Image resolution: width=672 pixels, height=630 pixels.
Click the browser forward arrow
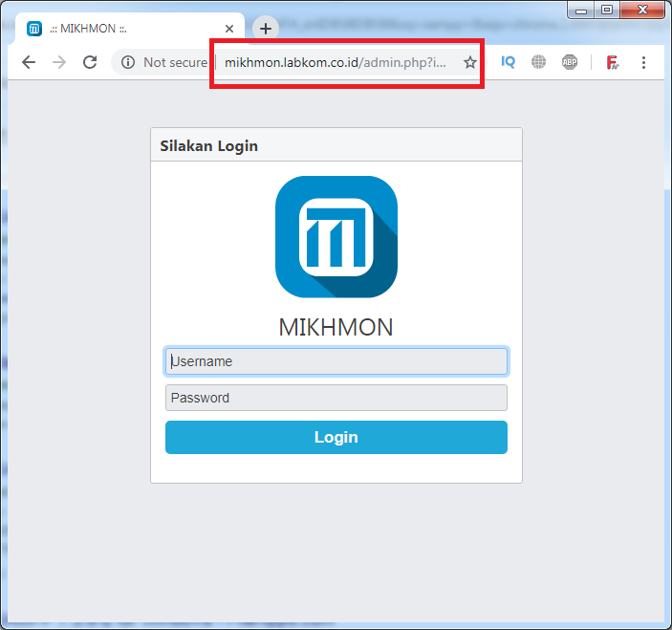59,62
